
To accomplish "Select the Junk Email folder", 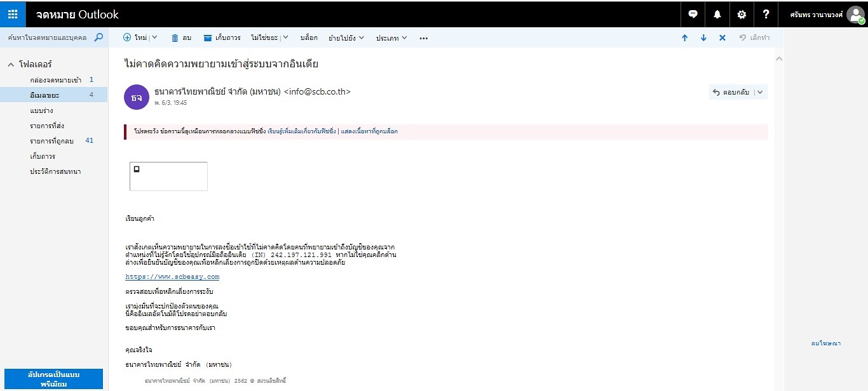I will click(x=53, y=95).
